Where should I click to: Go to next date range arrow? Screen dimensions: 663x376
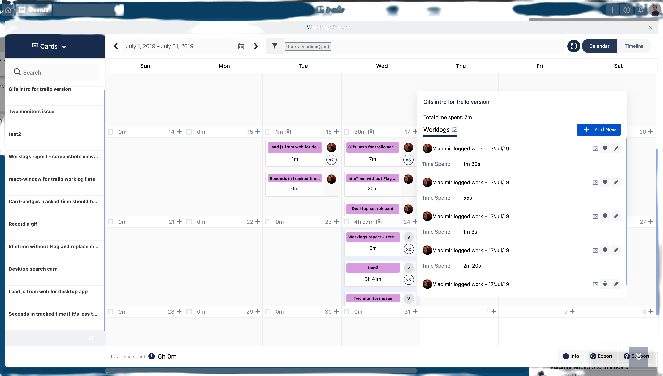pyautogui.click(x=256, y=46)
